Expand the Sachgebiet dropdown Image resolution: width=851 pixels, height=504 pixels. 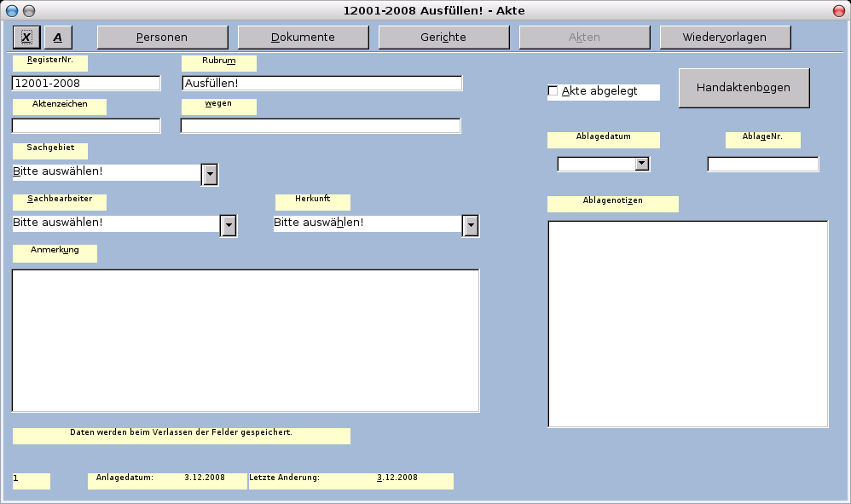210,174
